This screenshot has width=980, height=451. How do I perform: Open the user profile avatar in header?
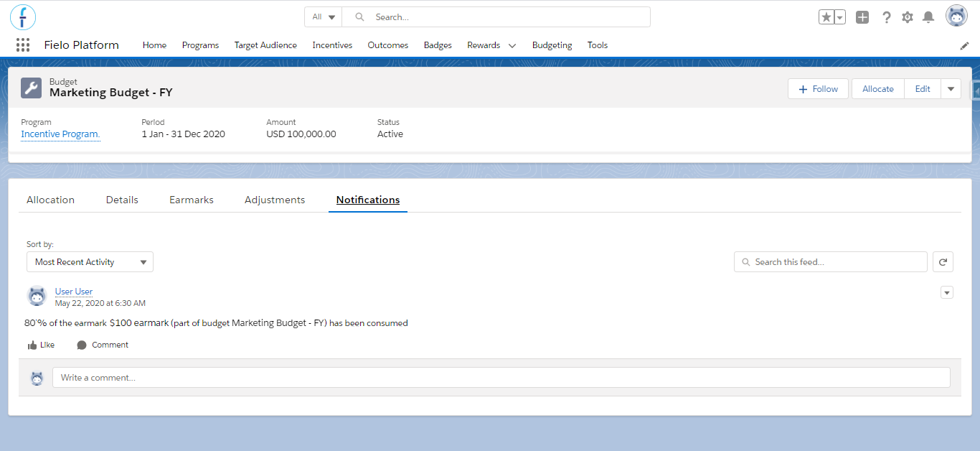pyautogui.click(x=956, y=16)
